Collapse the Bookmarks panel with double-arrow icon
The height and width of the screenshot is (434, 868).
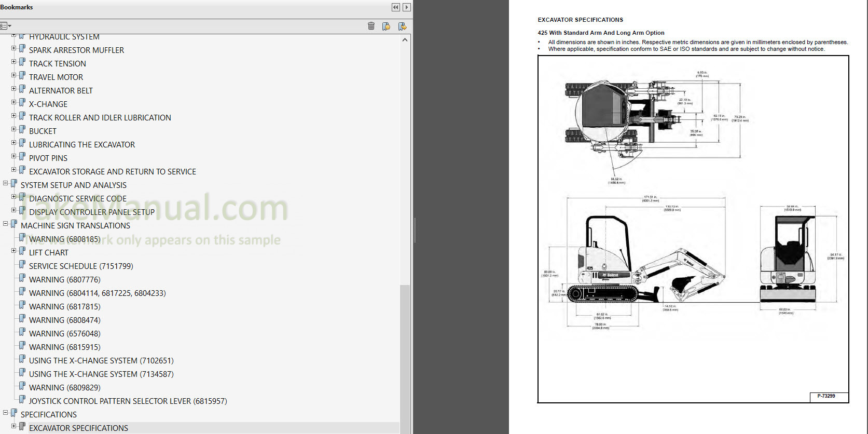[x=396, y=7]
